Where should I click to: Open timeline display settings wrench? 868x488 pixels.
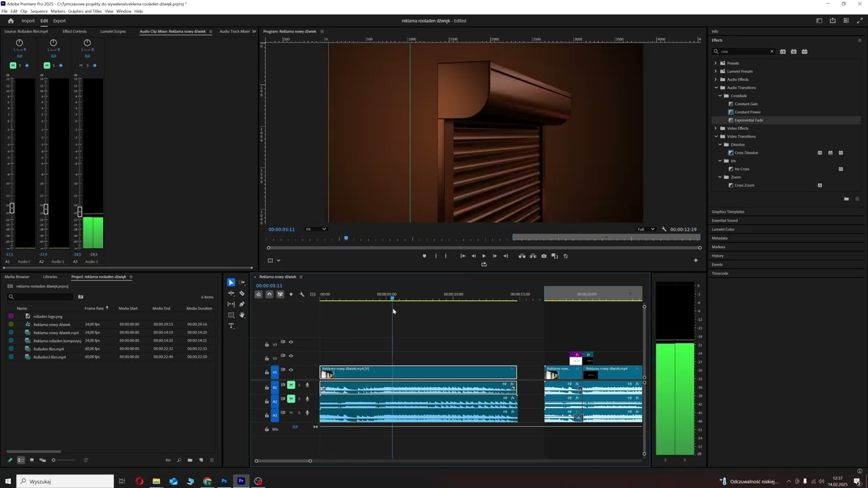(x=302, y=294)
